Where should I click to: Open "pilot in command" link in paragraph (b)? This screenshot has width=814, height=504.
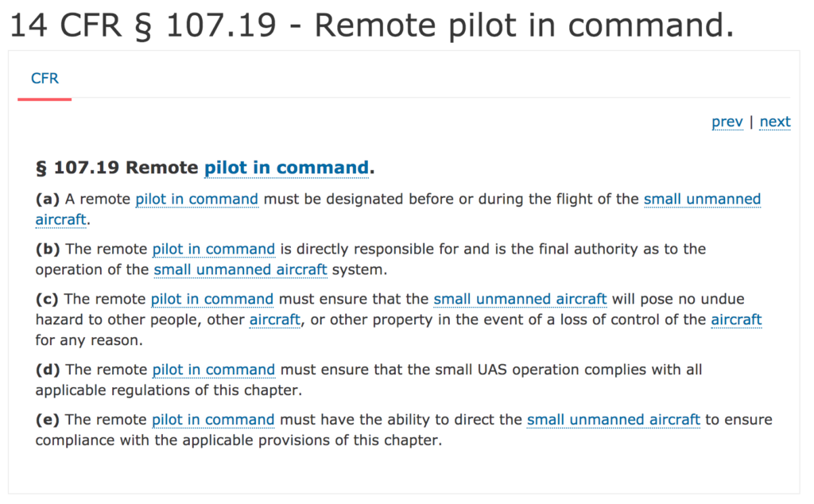click(x=214, y=249)
